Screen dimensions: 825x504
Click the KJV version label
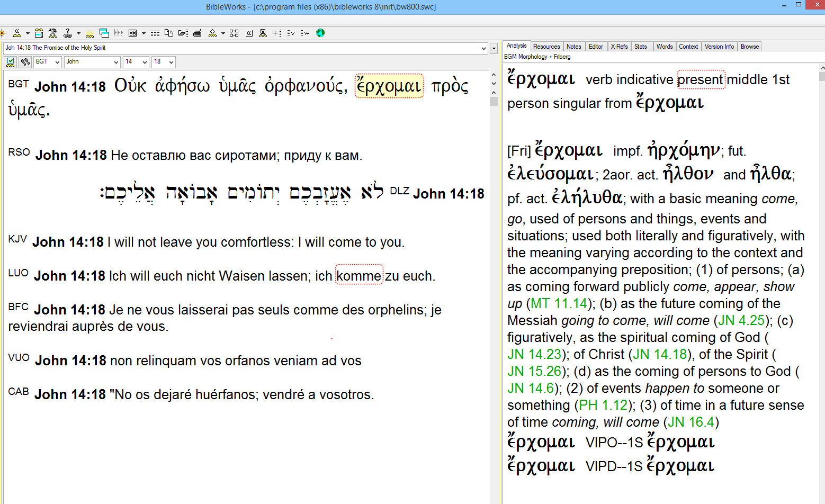click(17, 239)
